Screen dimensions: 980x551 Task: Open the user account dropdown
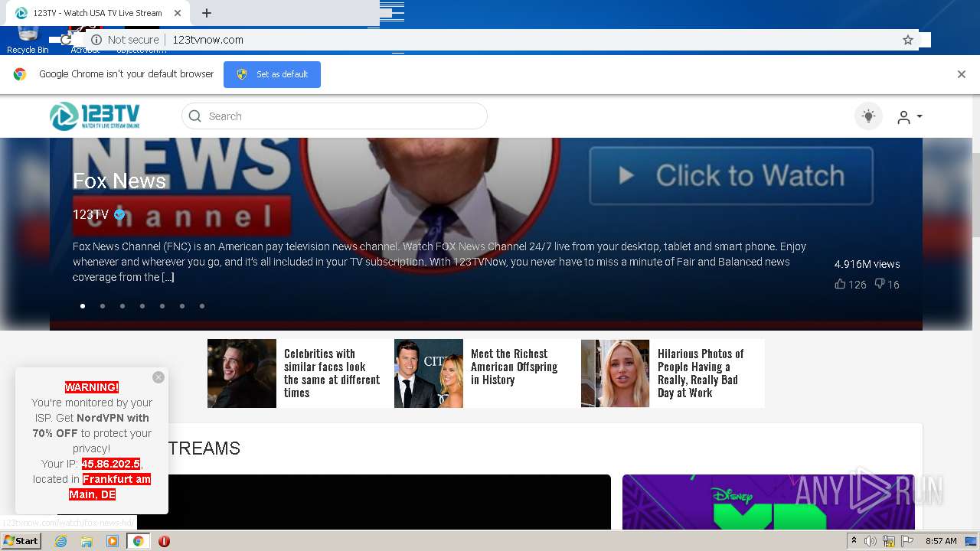pos(910,117)
